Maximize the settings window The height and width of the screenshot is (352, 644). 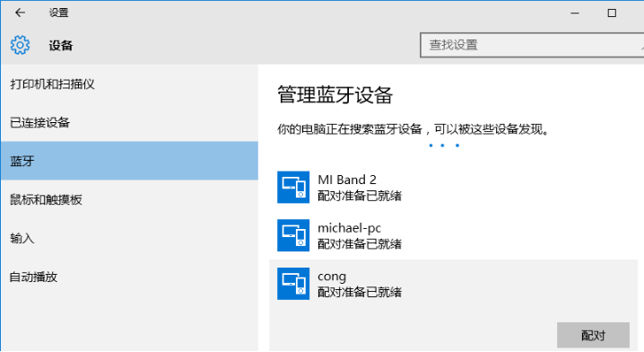(612, 13)
